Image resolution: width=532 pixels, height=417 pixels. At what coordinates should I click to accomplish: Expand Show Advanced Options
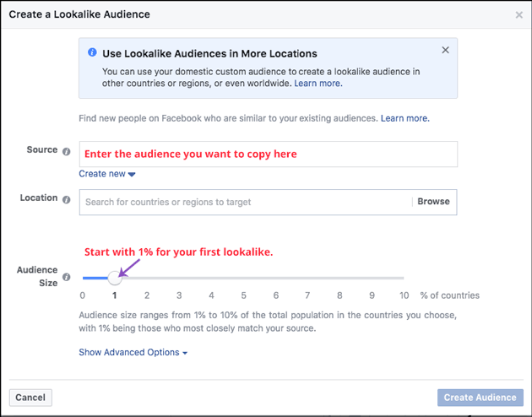pyautogui.click(x=133, y=353)
